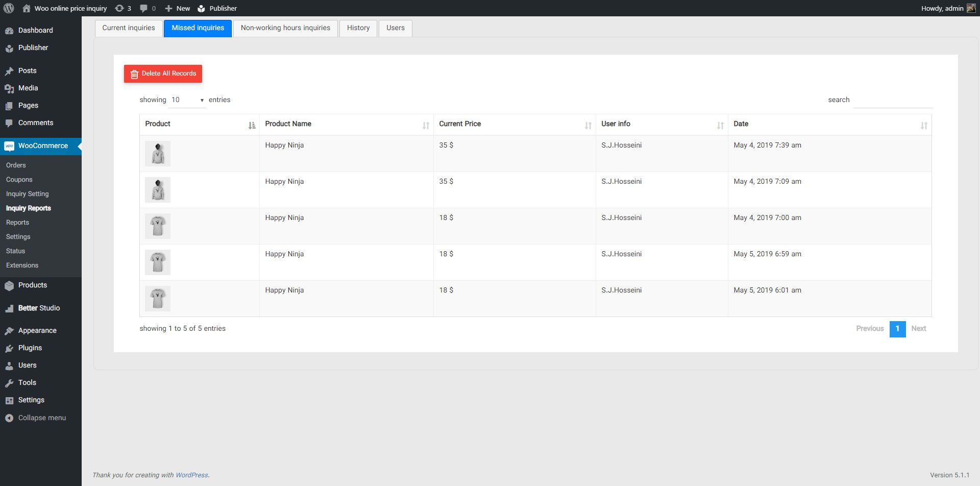Image resolution: width=980 pixels, height=486 pixels.
Task: Click the date May 5, 2019 6:01 am
Action: click(767, 290)
